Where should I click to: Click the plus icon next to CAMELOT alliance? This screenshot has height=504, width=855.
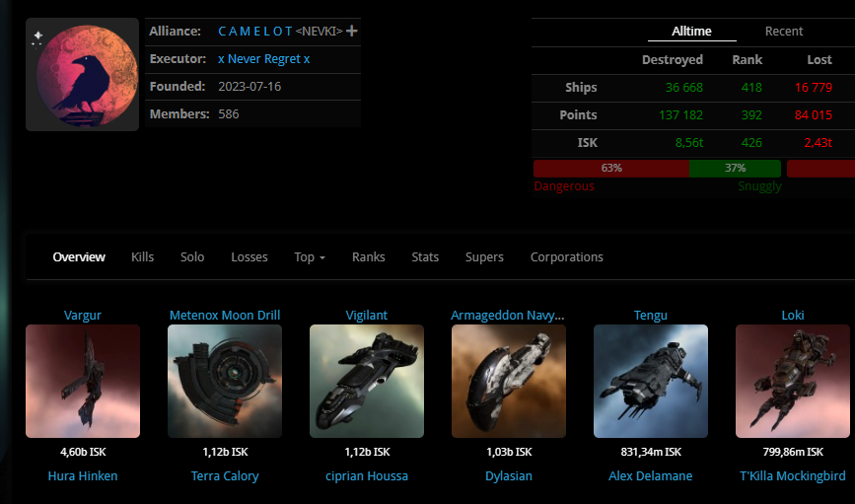pyautogui.click(x=352, y=32)
